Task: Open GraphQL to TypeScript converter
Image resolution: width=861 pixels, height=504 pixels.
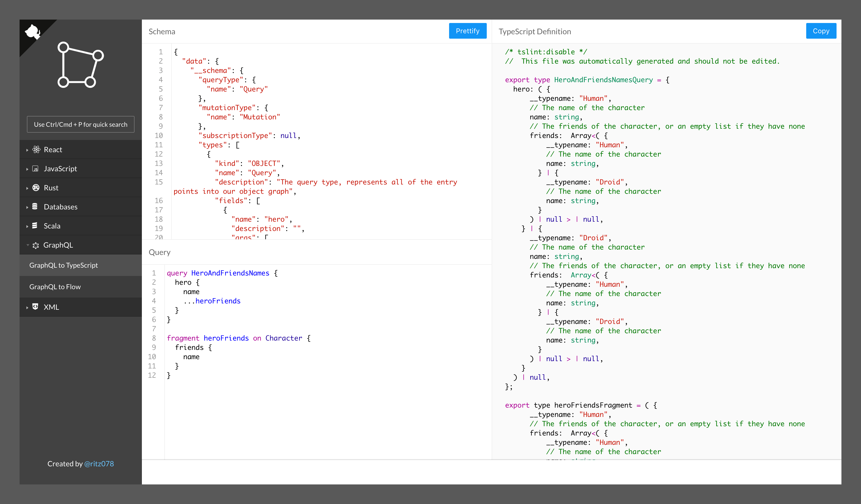Action: pyautogui.click(x=64, y=265)
